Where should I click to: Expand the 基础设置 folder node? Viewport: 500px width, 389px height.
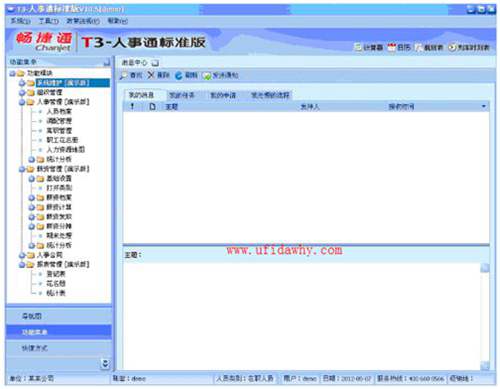coord(32,179)
